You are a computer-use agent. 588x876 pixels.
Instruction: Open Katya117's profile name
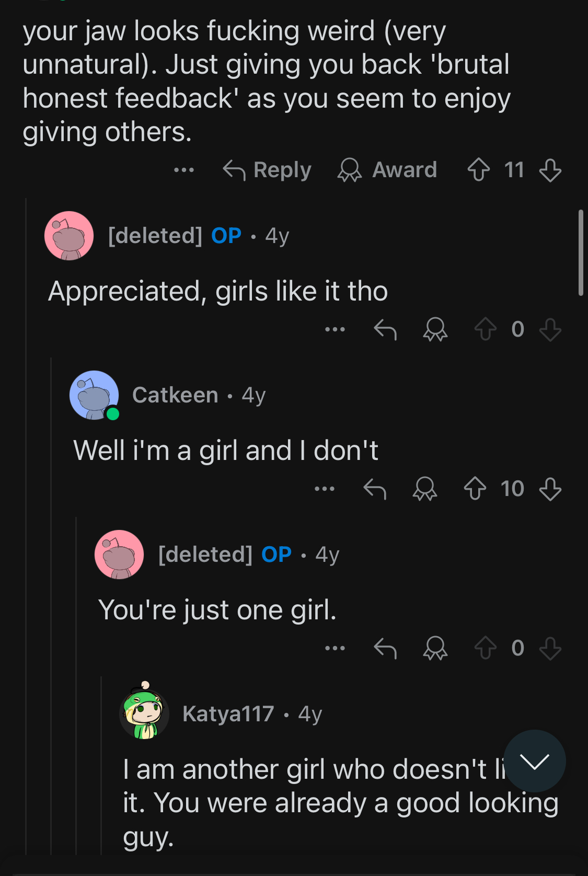point(228,714)
